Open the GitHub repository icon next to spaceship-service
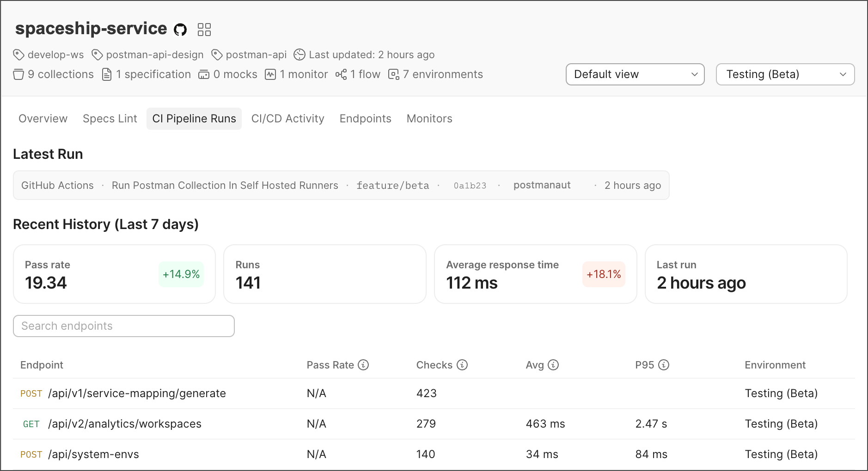 point(180,29)
